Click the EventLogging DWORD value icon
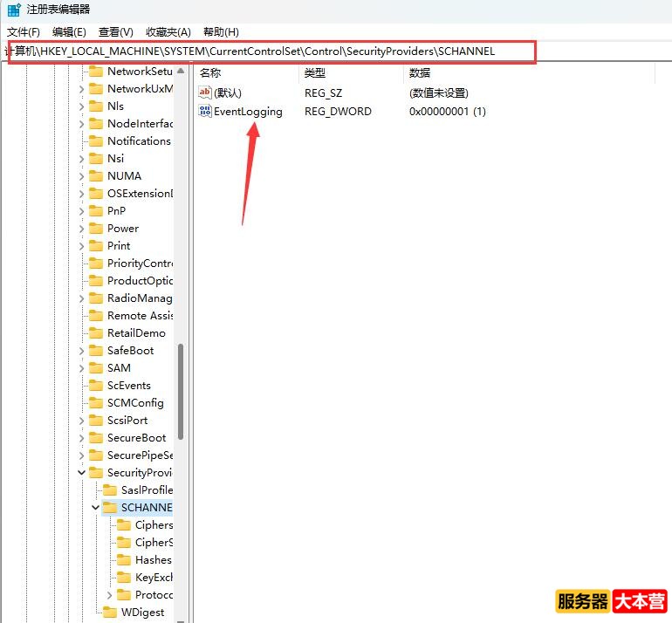672x623 pixels. point(205,111)
